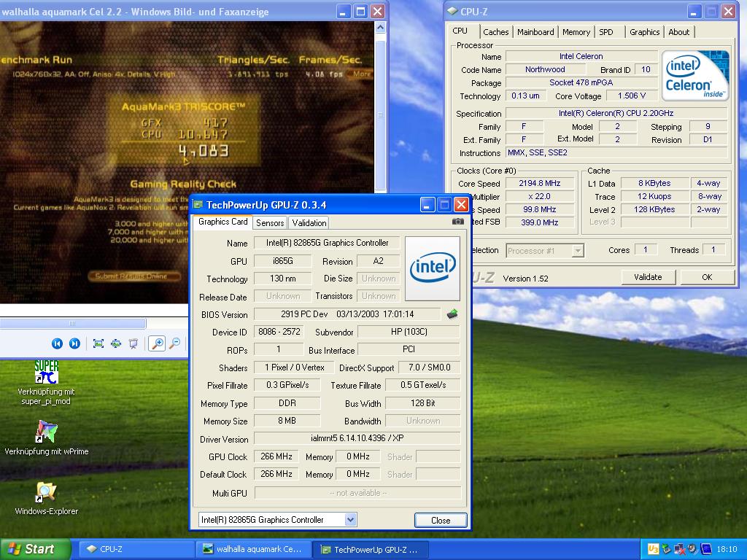
Task: Click BIOS Version 2919 PC Dev field
Action: pyautogui.click(x=347, y=314)
